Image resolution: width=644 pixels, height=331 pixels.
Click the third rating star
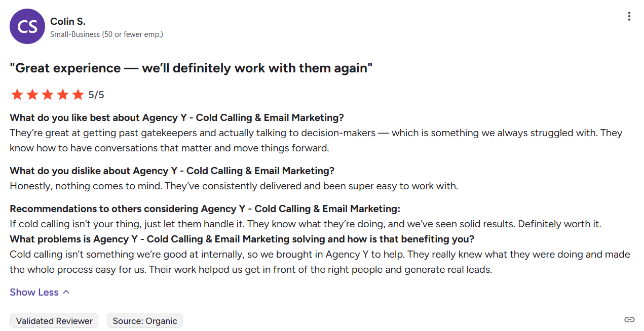point(48,95)
